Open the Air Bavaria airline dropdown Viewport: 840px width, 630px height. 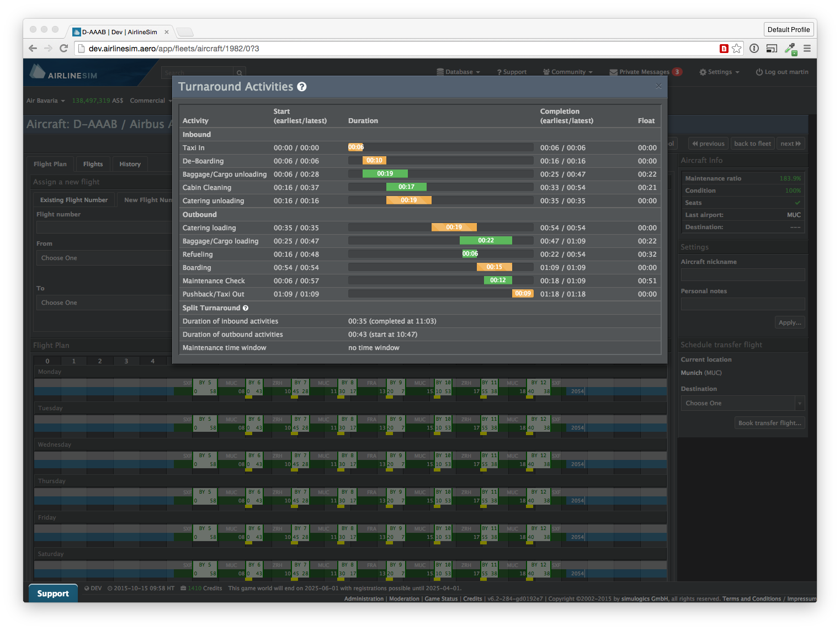[46, 100]
